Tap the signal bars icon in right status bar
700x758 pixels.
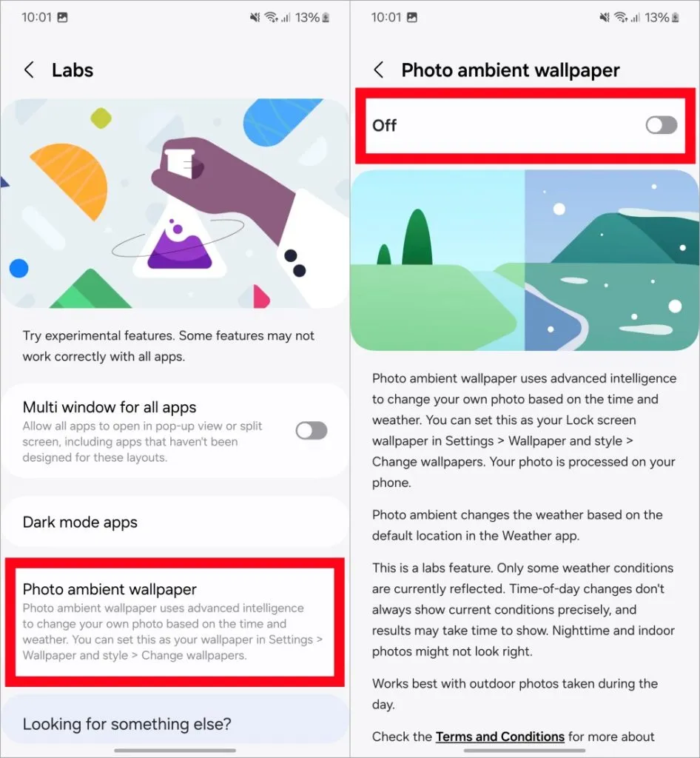click(635, 18)
